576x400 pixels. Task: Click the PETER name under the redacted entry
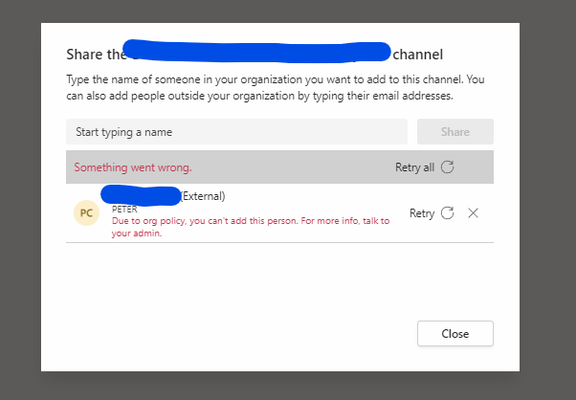tap(125, 209)
